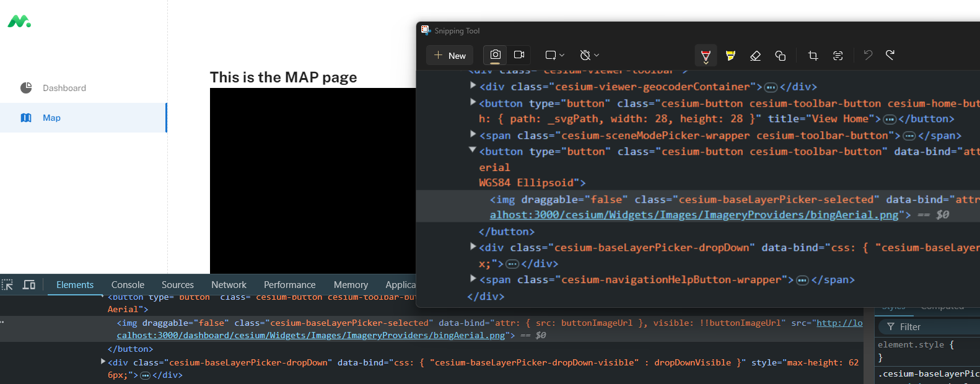980x384 pixels.
Task: Click the Snipping Tool app icon
Action: coord(426,30)
